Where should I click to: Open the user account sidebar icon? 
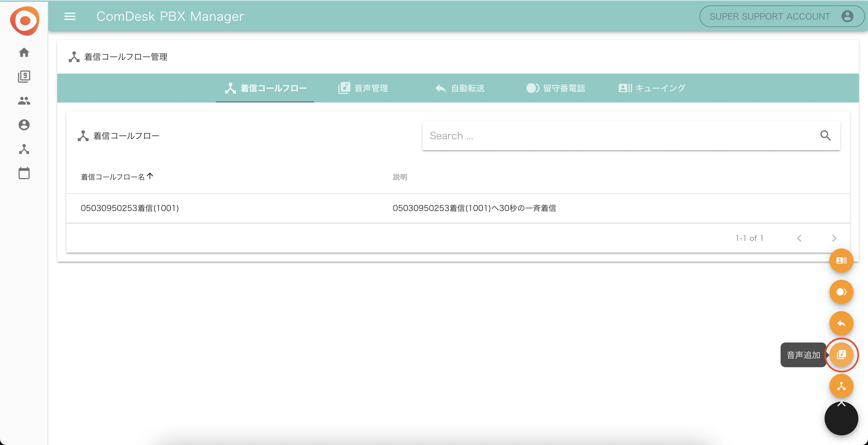pyautogui.click(x=24, y=125)
